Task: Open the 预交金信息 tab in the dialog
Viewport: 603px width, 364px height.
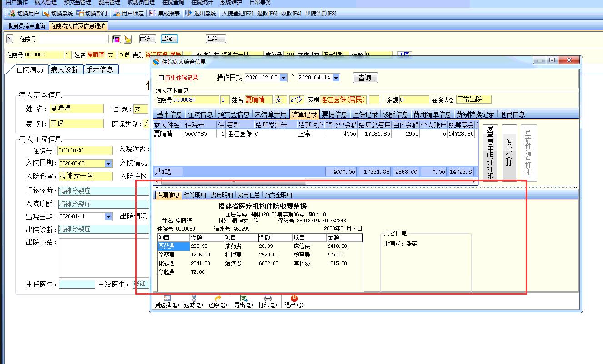Action: coord(234,114)
